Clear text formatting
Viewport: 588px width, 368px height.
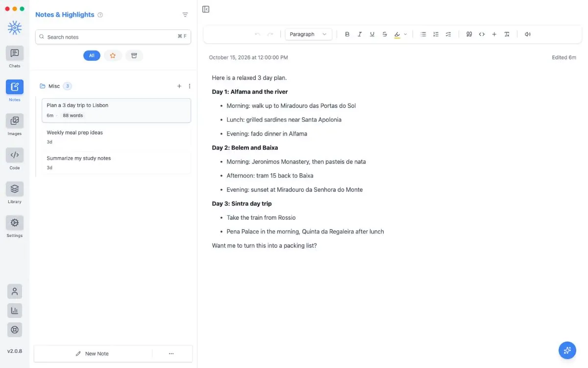pos(507,34)
